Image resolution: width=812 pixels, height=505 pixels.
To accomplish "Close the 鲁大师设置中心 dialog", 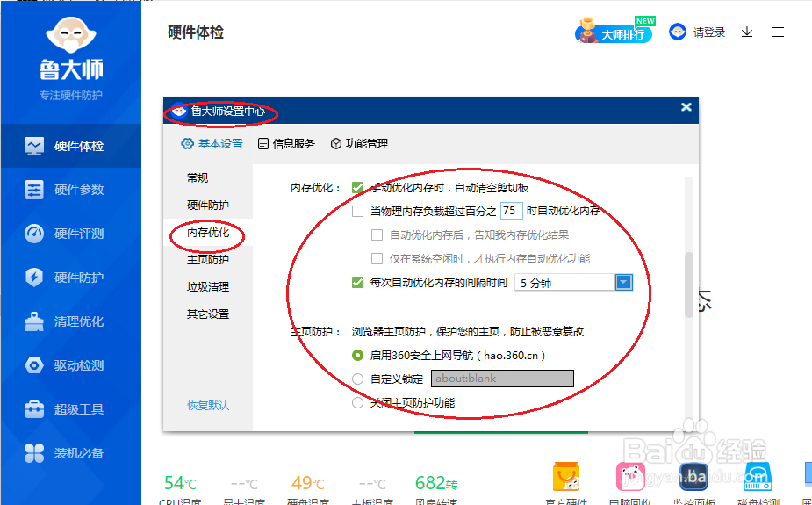I will coord(686,107).
